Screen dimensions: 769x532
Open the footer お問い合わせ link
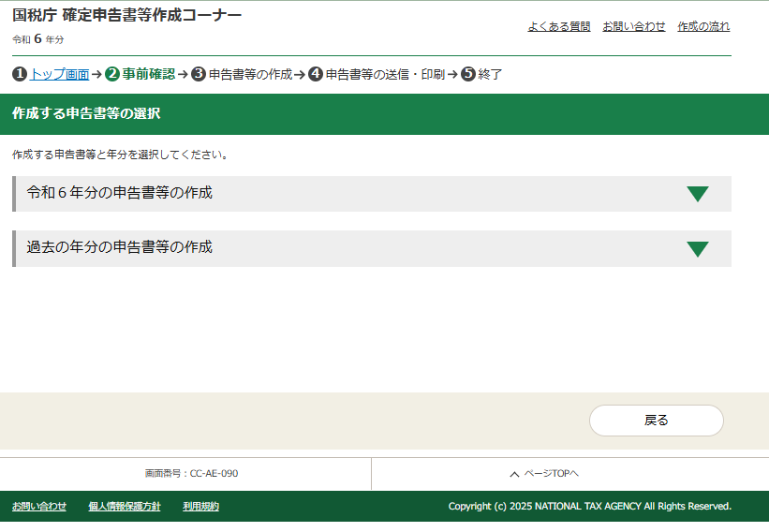pyautogui.click(x=39, y=507)
